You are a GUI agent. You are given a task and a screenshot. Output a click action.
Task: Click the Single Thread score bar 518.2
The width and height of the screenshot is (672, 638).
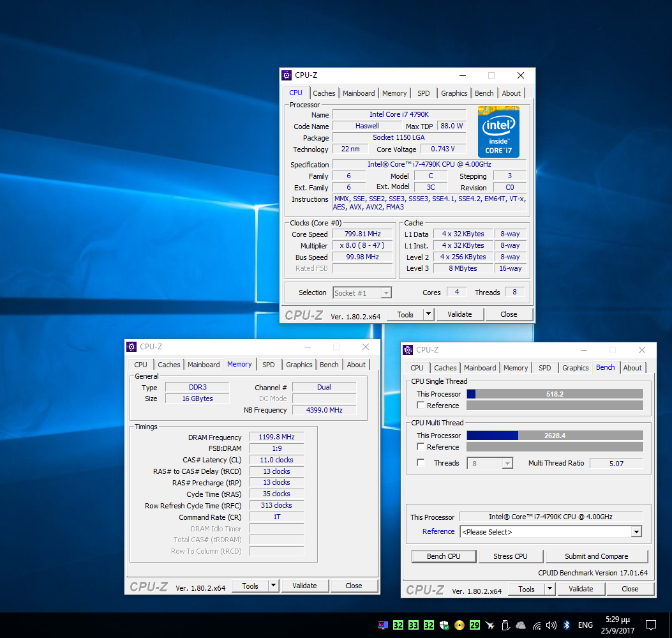555,394
